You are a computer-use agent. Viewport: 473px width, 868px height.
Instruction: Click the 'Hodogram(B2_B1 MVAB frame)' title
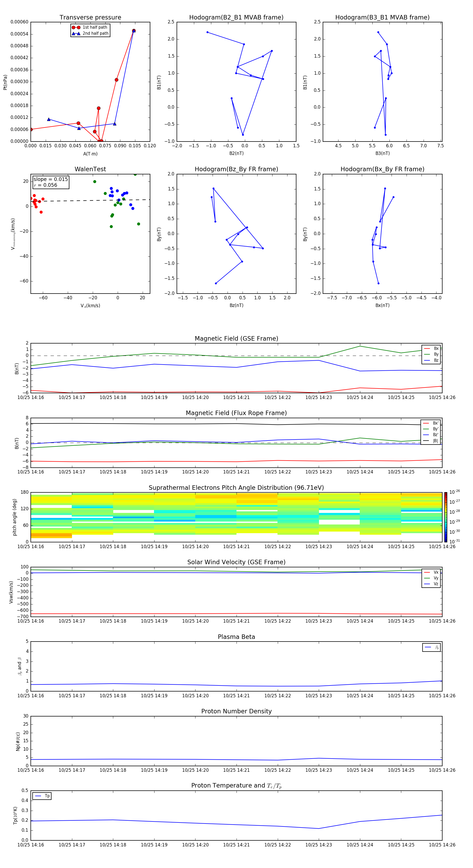(236, 17)
